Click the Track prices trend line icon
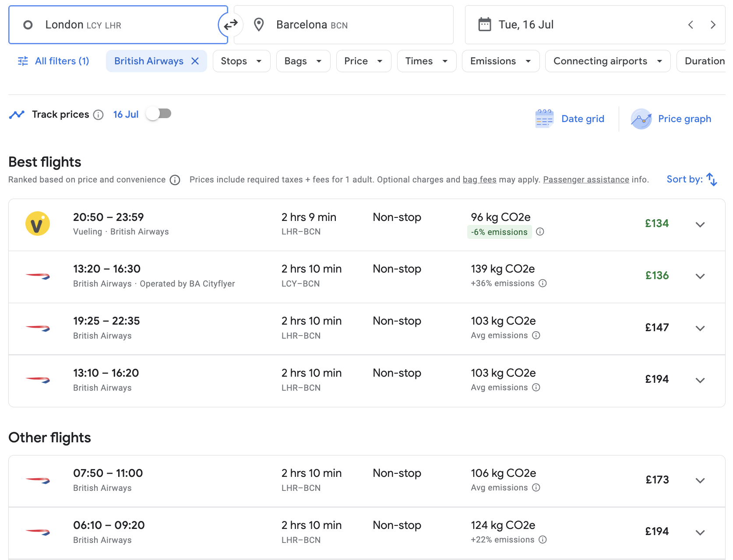 [17, 115]
